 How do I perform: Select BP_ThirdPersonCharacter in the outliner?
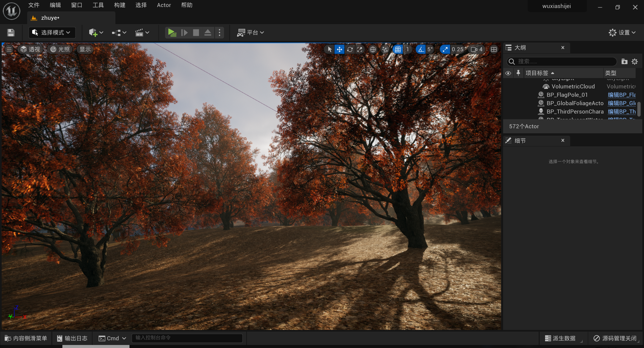pos(575,112)
